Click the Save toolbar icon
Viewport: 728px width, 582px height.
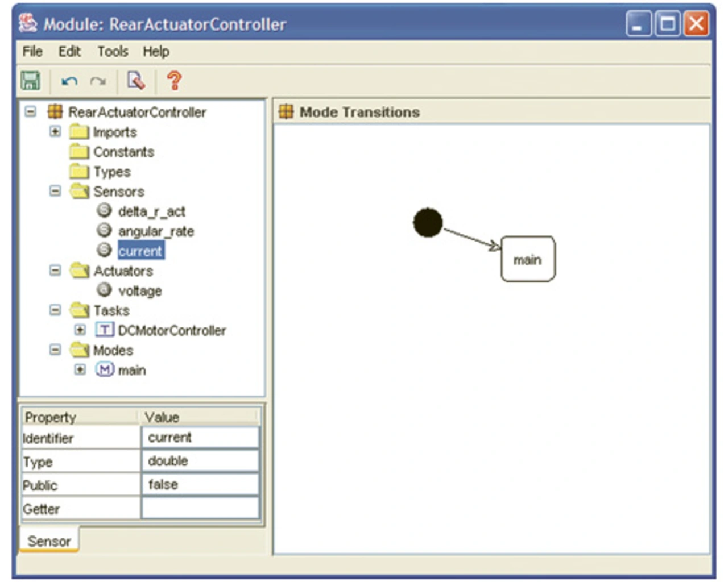point(30,81)
